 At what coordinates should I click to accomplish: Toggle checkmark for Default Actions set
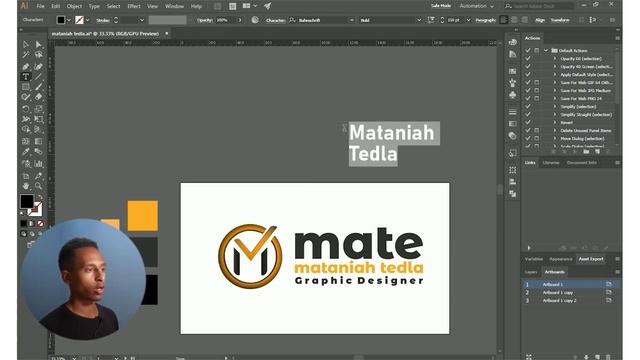point(528,51)
